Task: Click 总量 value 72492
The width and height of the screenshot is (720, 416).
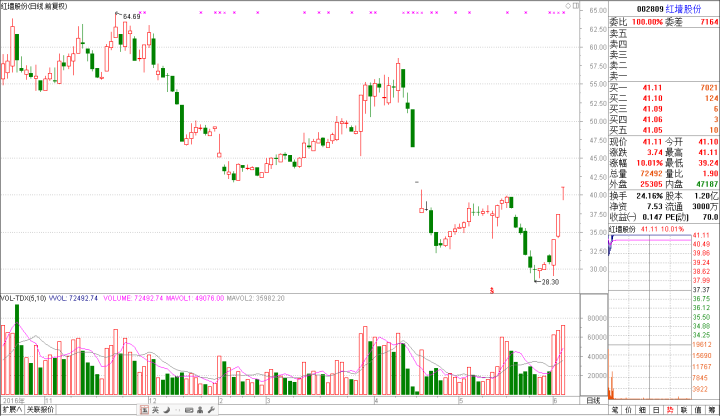Action: pos(651,174)
